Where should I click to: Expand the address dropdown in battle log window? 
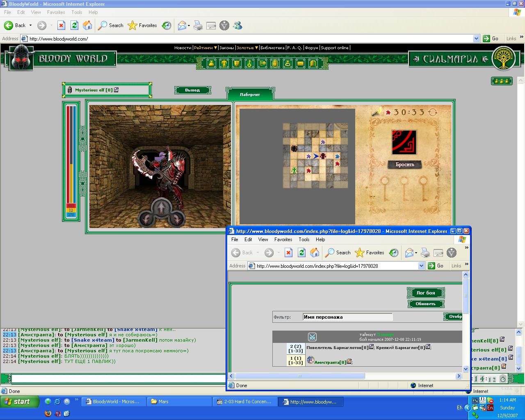coord(421,266)
